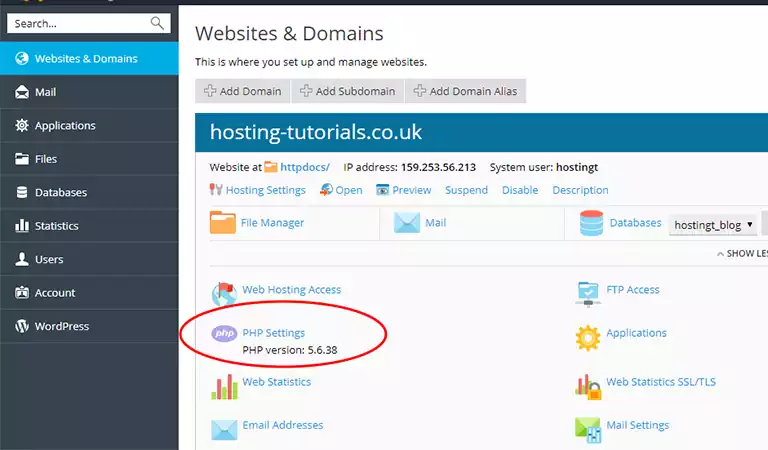Open the PHP Settings link
This screenshot has height=450, width=768.
click(x=273, y=333)
